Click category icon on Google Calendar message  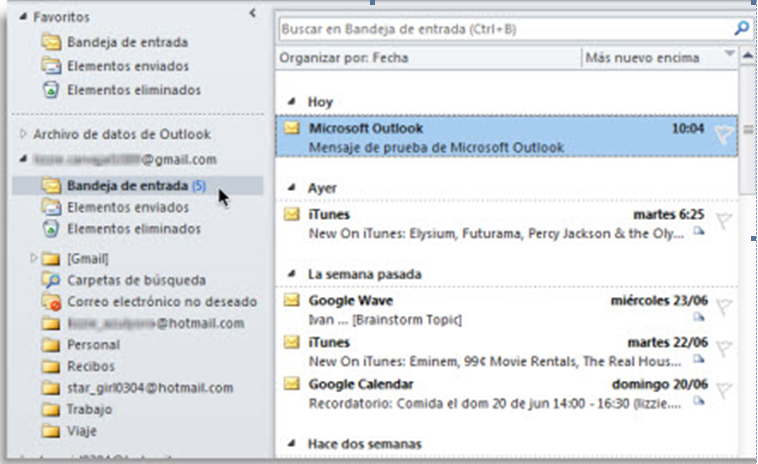coord(699,401)
